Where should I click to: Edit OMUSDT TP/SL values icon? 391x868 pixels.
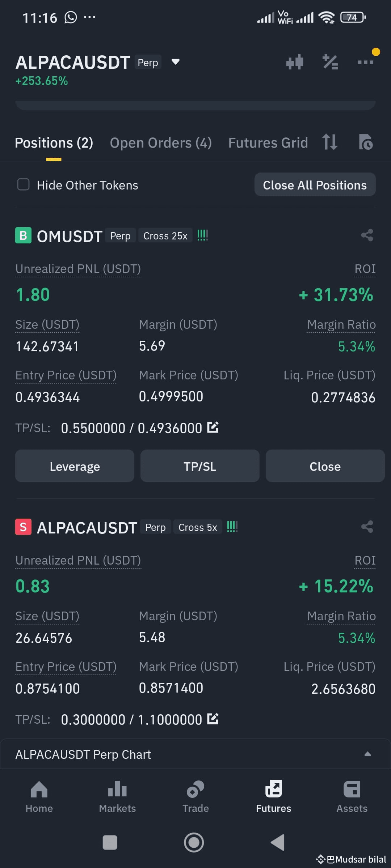click(x=213, y=427)
